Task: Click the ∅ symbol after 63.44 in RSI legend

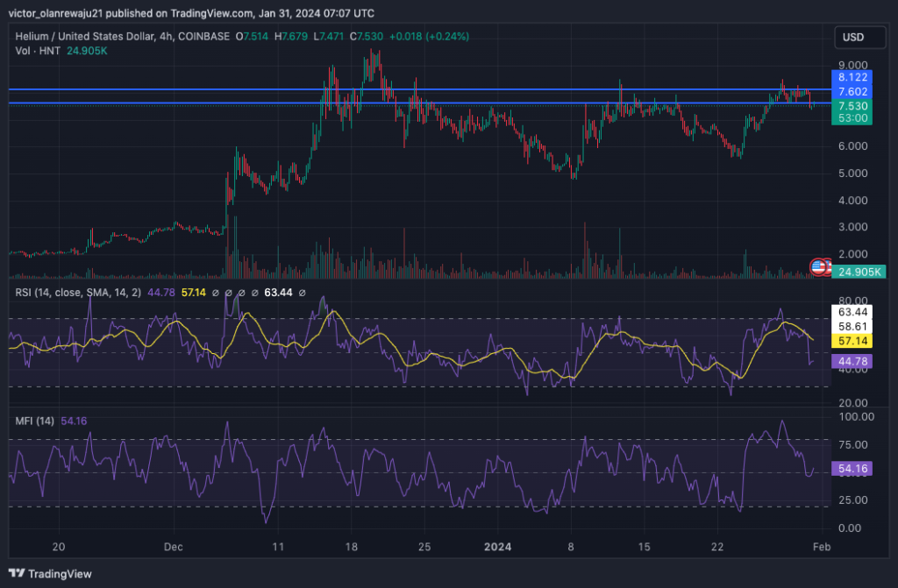Action: pos(303,294)
